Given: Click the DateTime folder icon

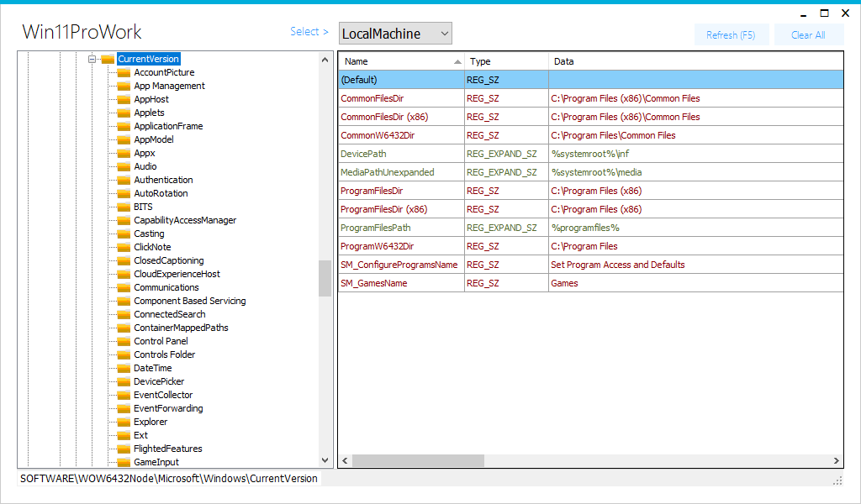Looking at the screenshot, I should tap(124, 368).
